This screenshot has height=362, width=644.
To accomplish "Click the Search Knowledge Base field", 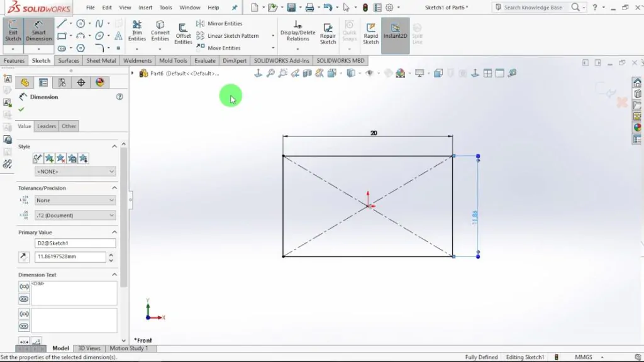I will (532, 8).
